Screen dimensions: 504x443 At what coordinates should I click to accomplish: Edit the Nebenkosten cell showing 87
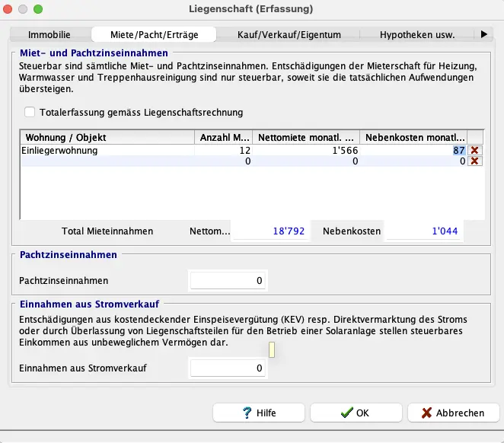[x=413, y=151]
